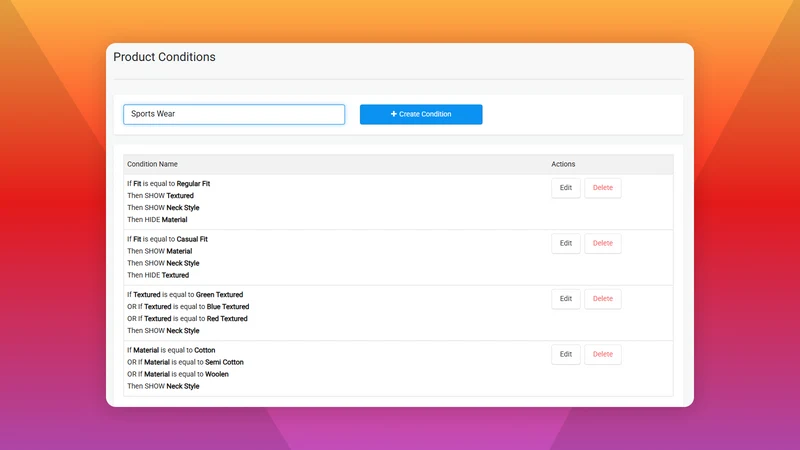800x450 pixels.
Task: Select the 'Then HIDE Textured' rule line
Action: (158, 275)
